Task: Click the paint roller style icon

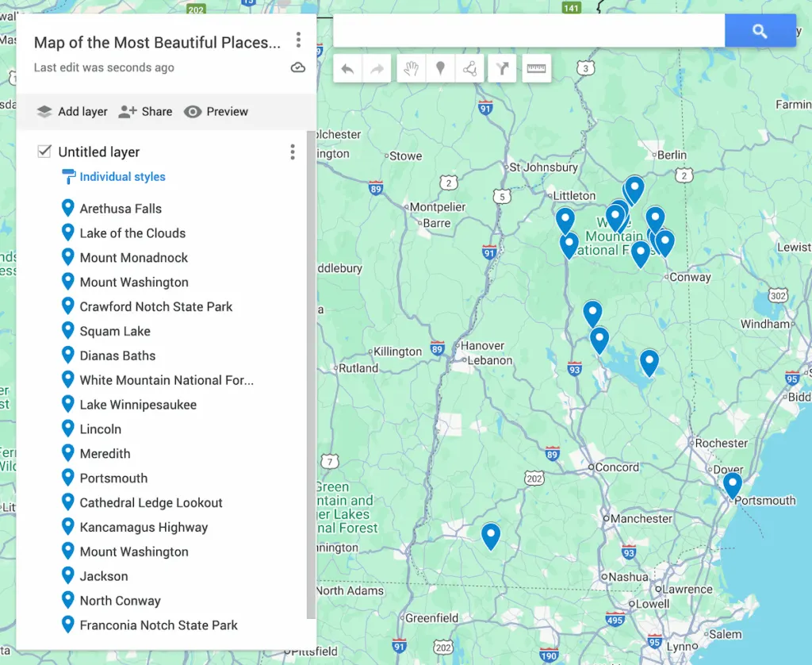Action: 68,177
